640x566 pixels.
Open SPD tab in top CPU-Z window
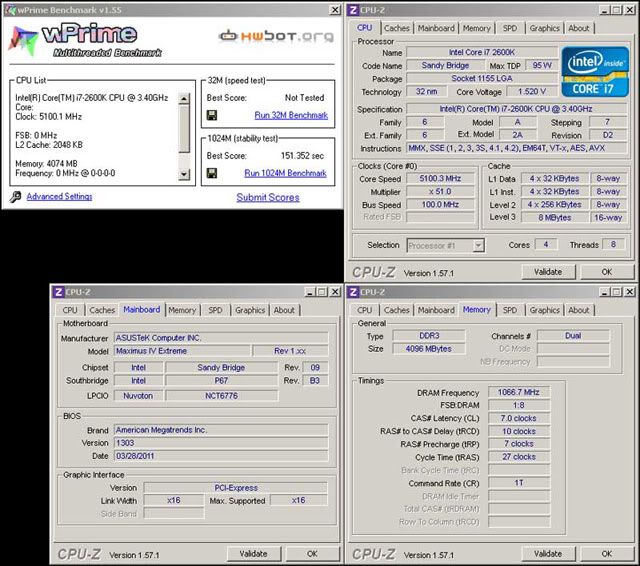point(510,28)
